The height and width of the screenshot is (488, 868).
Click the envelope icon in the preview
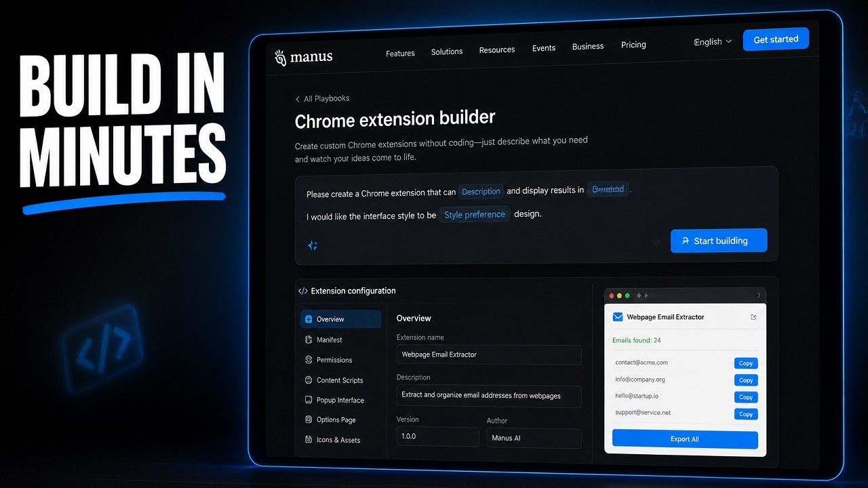point(618,317)
